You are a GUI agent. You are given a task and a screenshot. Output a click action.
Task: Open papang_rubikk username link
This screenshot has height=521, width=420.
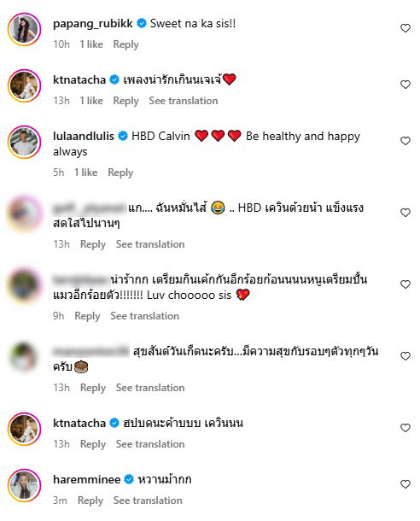coord(93,24)
